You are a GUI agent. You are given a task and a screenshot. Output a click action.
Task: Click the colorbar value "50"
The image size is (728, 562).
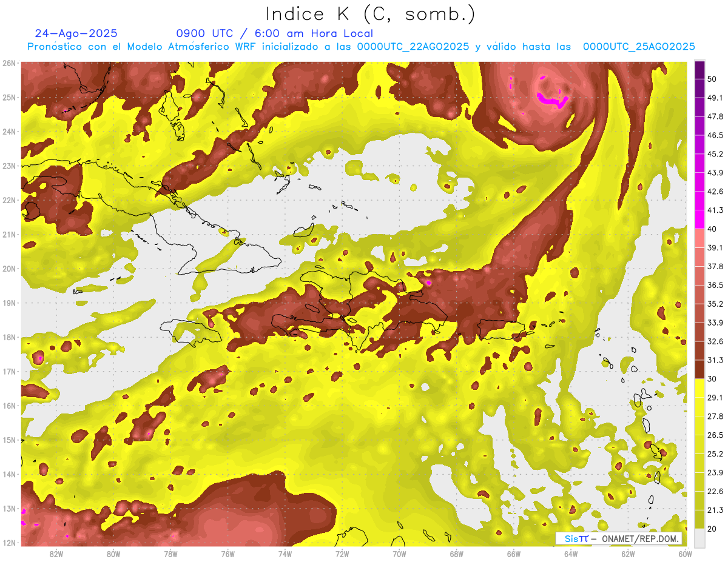712,79
